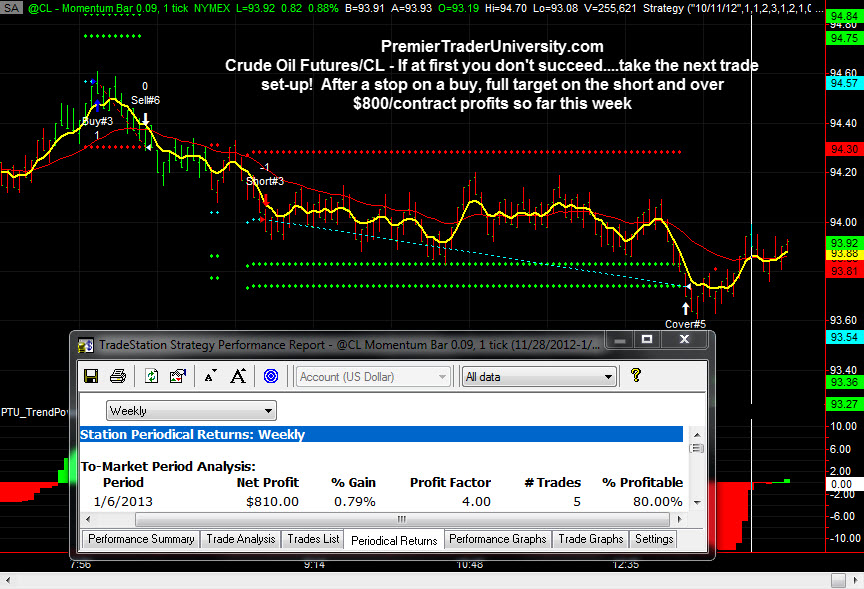Increase the report font size

point(238,376)
